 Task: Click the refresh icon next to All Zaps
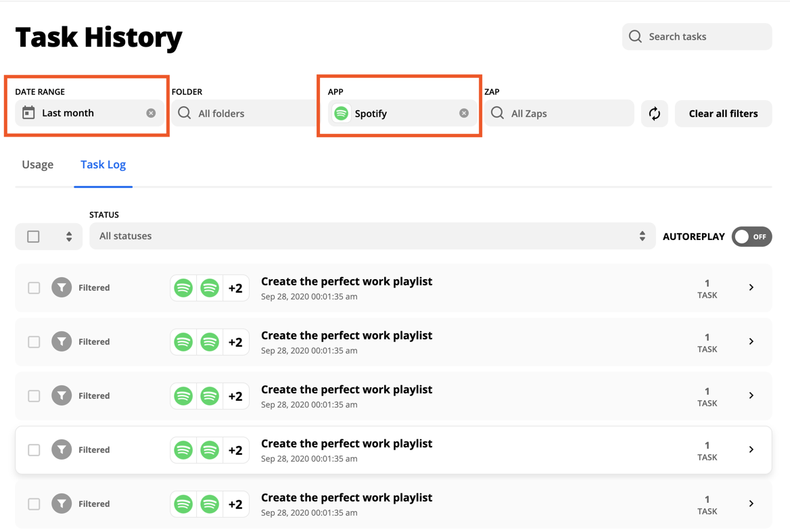coord(654,114)
